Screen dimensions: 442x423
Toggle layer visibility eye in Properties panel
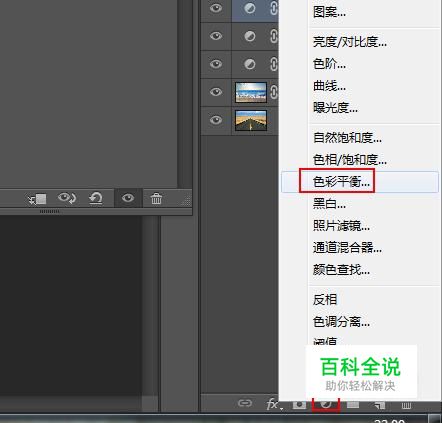pos(128,198)
